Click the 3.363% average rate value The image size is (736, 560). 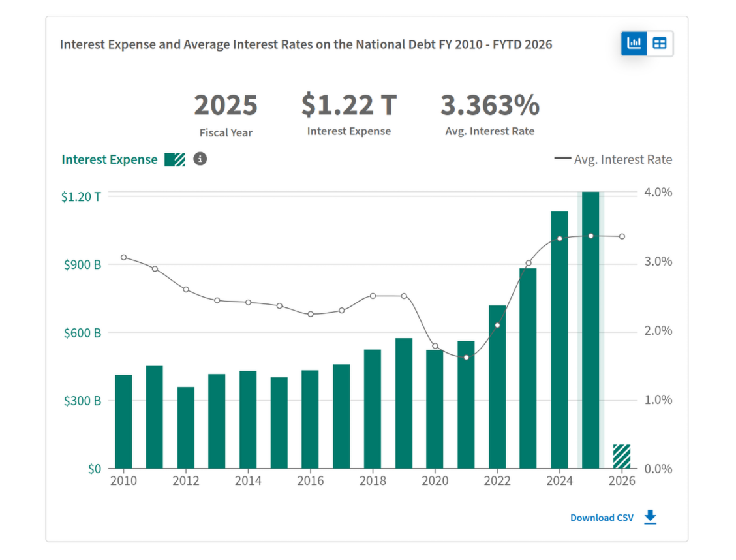pyautogui.click(x=489, y=104)
